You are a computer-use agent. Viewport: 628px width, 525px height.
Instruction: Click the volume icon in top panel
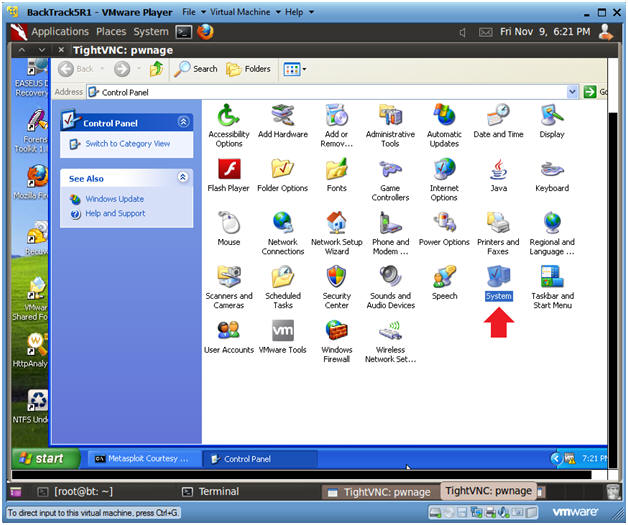click(x=462, y=32)
